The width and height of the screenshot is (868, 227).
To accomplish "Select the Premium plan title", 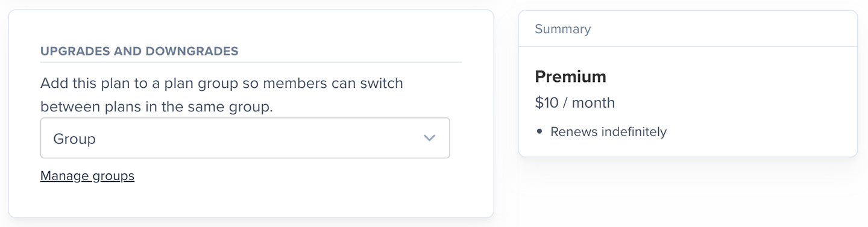I will pos(570,77).
